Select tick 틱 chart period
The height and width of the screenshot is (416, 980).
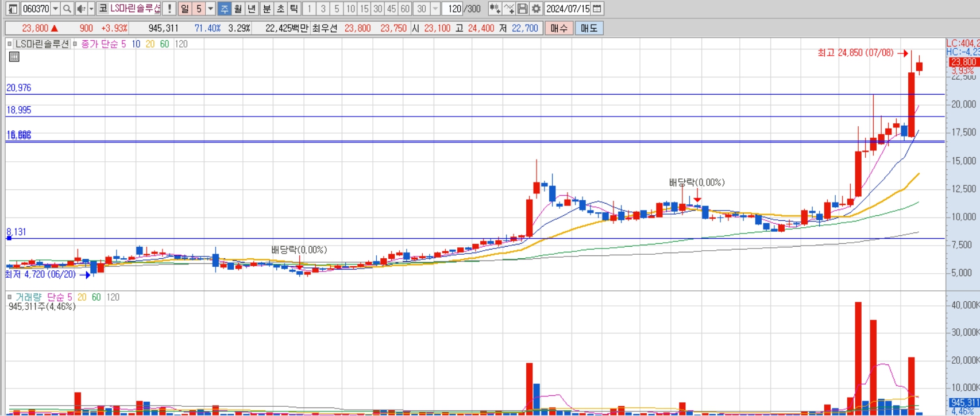tap(294, 9)
